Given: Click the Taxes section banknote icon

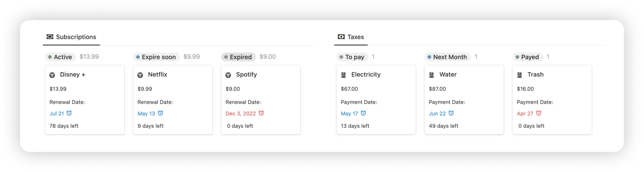Looking at the screenshot, I should (x=341, y=37).
